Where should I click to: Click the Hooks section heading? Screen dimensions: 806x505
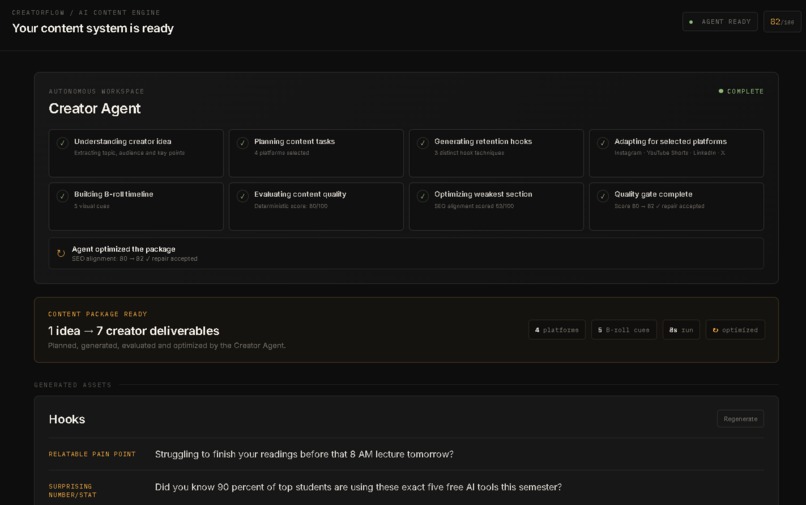pyautogui.click(x=67, y=419)
